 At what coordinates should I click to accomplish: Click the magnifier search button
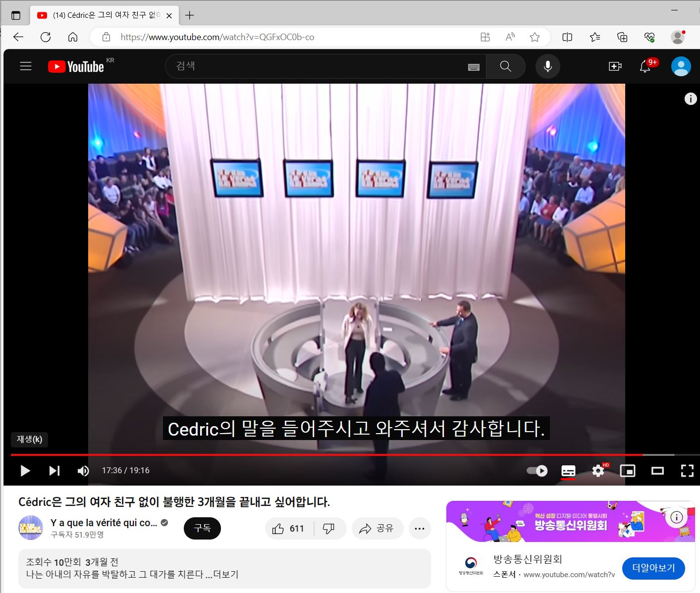[x=505, y=66]
